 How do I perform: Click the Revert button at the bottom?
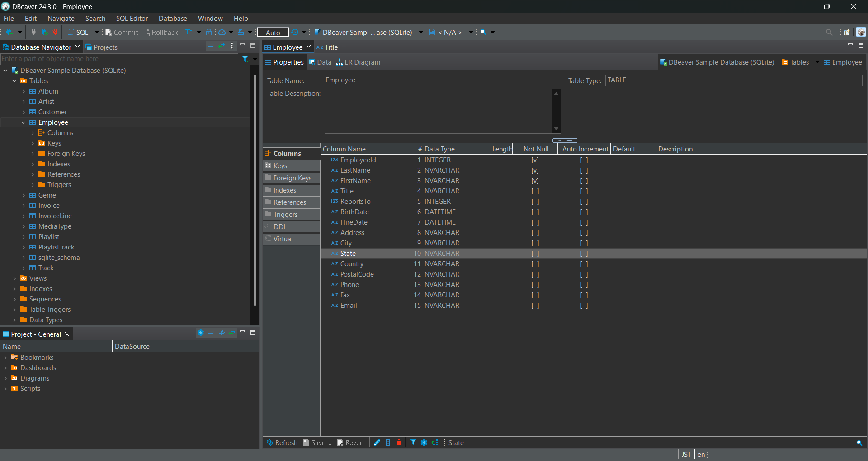tap(351, 443)
